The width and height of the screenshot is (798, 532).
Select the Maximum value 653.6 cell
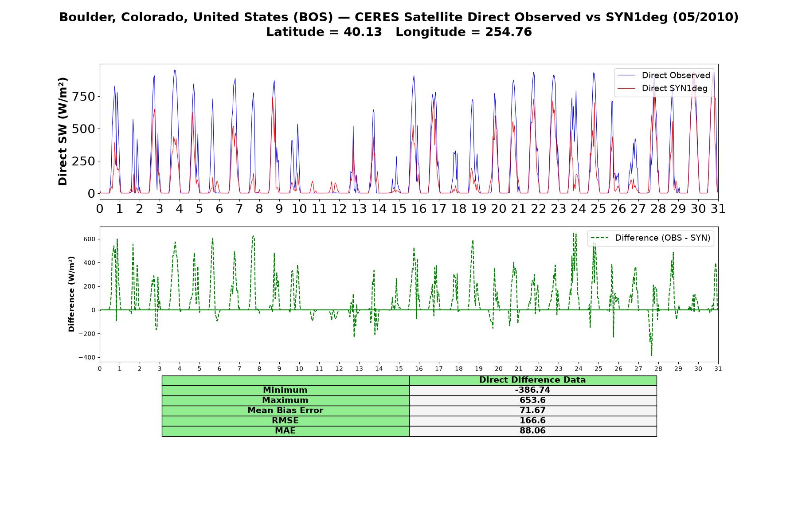(x=532, y=400)
